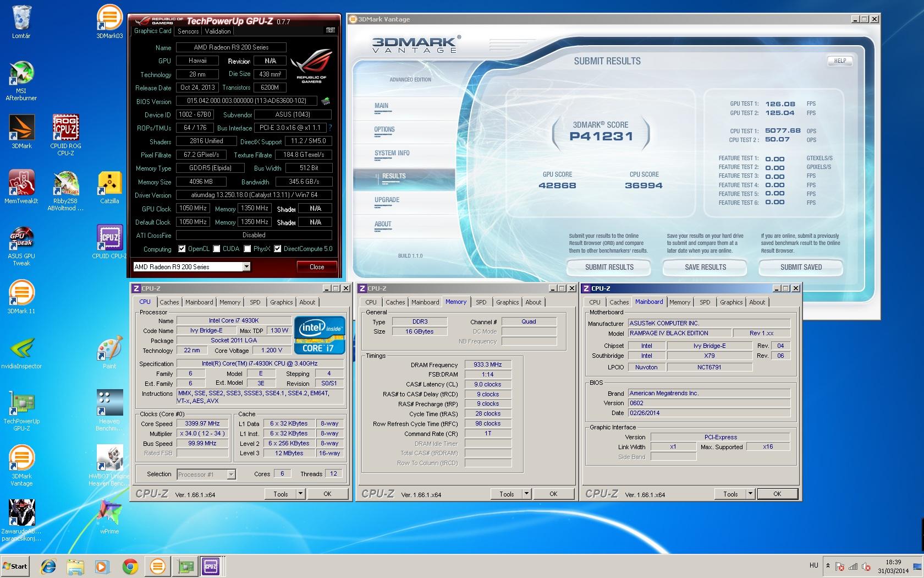Screen dimensions: 924x578
Task: Select the Rbby258 ABVoltmod desktop icon
Action: tap(65, 190)
